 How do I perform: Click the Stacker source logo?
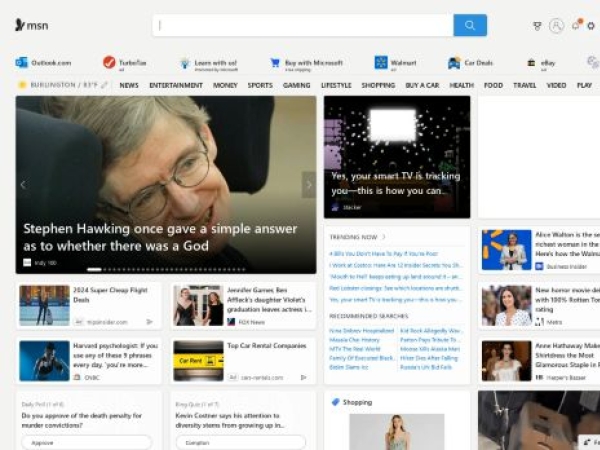tap(335, 207)
